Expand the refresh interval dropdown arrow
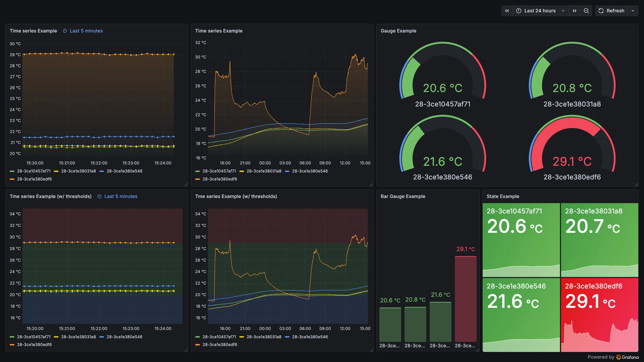The width and height of the screenshot is (644, 362). (633, 11)
